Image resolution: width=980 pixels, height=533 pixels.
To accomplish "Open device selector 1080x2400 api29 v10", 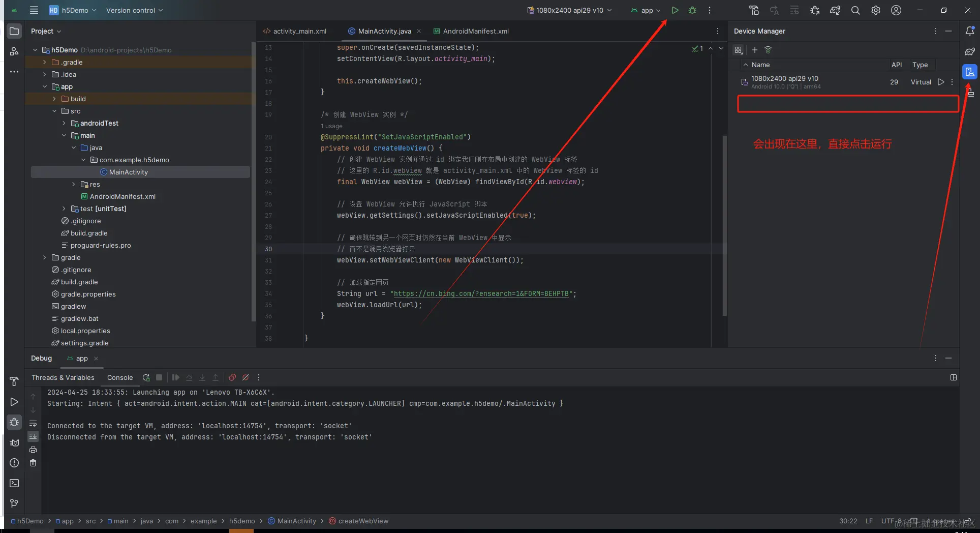I will (x=569, y=10).
